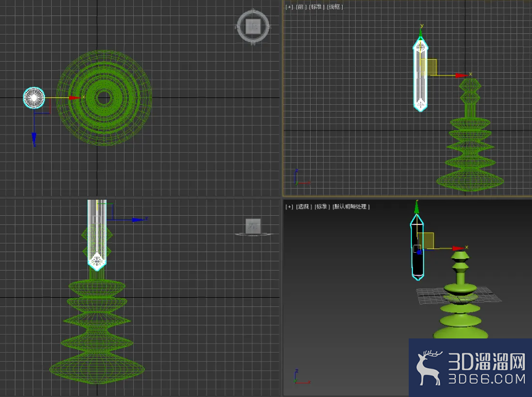532x397 pixels.
Task: Open 标准 menu in the Perspective viewport
Action: pyautogui.click(x=322, y=207)
